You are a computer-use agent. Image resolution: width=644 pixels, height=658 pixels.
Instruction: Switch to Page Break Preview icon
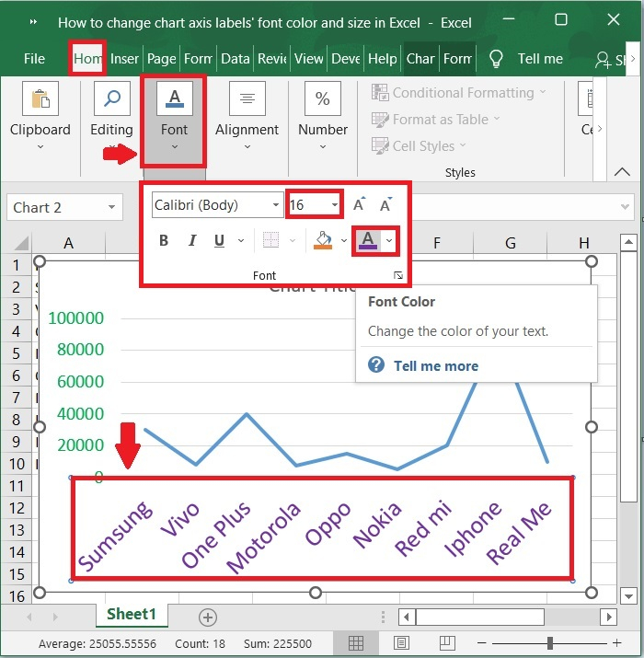coord(447,643)
